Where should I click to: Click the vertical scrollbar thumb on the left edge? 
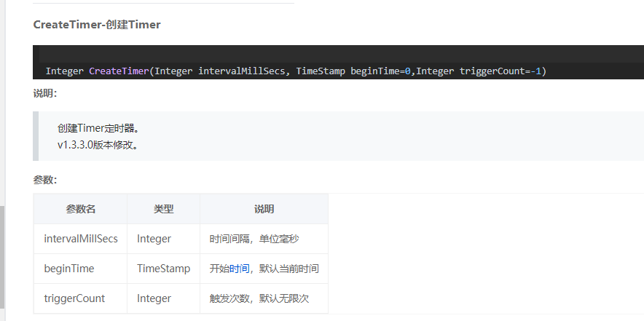(x=2, y=257)
